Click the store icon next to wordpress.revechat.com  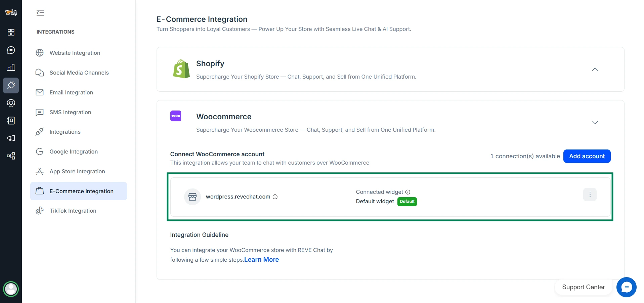point(192,197)
